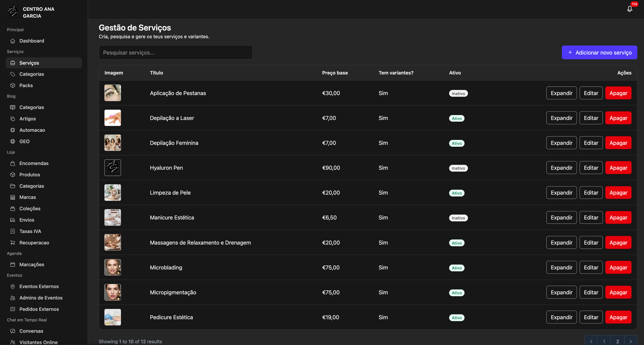Toggle Inativo badge for Aplicação de Pestanas

458,93
